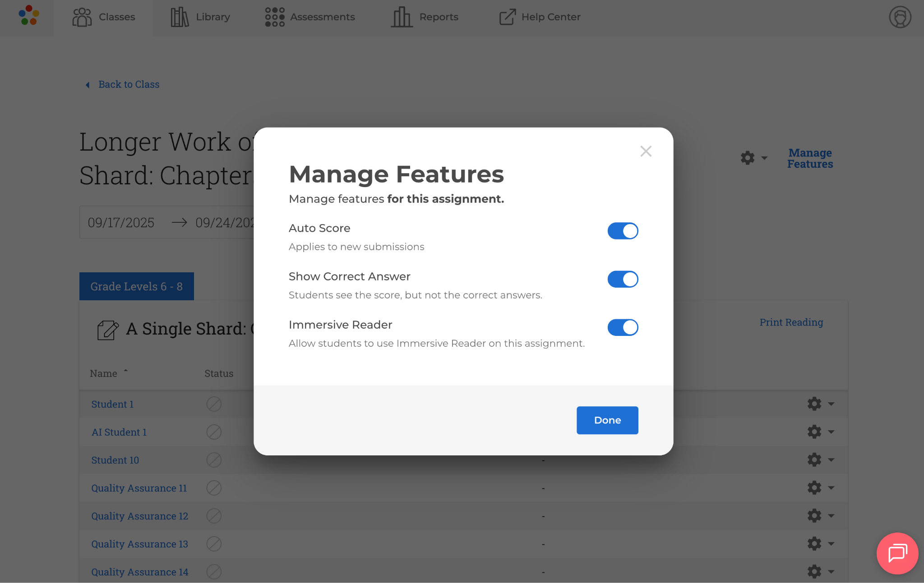Screen dimensions: 924x583
Task: Disable the Show Correct Answer toggle
Action: (623, 279)
